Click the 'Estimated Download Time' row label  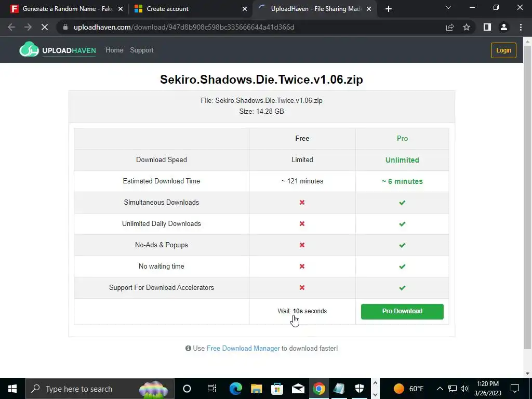pos(162,181)
